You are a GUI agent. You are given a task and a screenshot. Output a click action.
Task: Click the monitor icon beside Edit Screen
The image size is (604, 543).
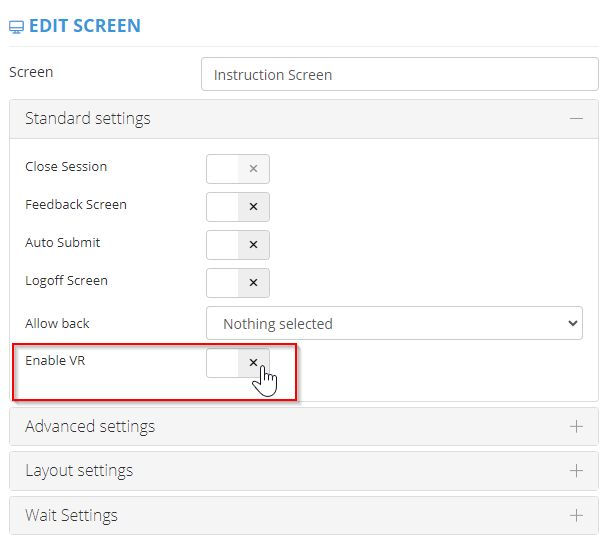click(x=17, y=26)
